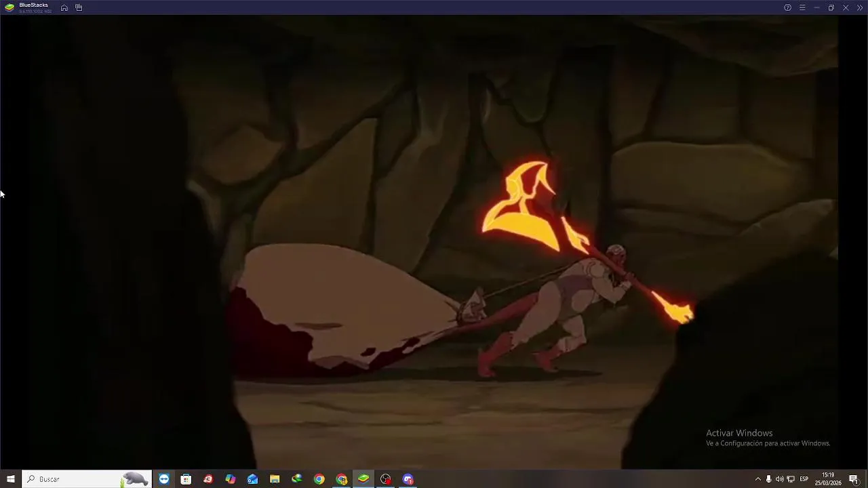Viewport: 868px width, 488px height.
Task: Open BlueStacks multi-instance recent apps icon
Action: pyautogui.click(x=79, y=7)
